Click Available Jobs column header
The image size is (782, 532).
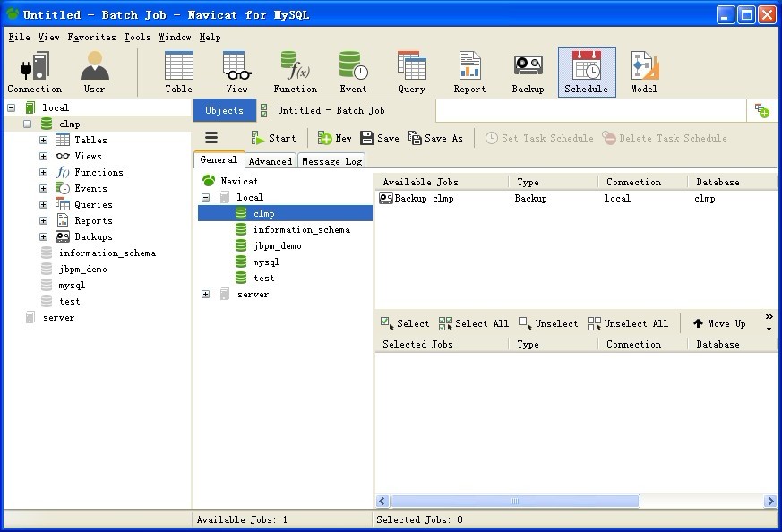pos(442,182)
